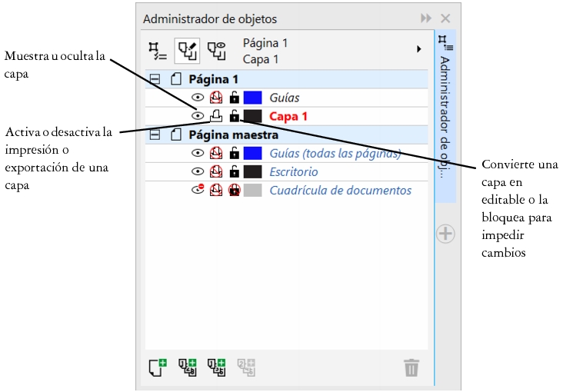Hide the Escritorio layer visibility
Image resolution: width=573 pixels, height=392 pixels.
click(x=198, y=171)
